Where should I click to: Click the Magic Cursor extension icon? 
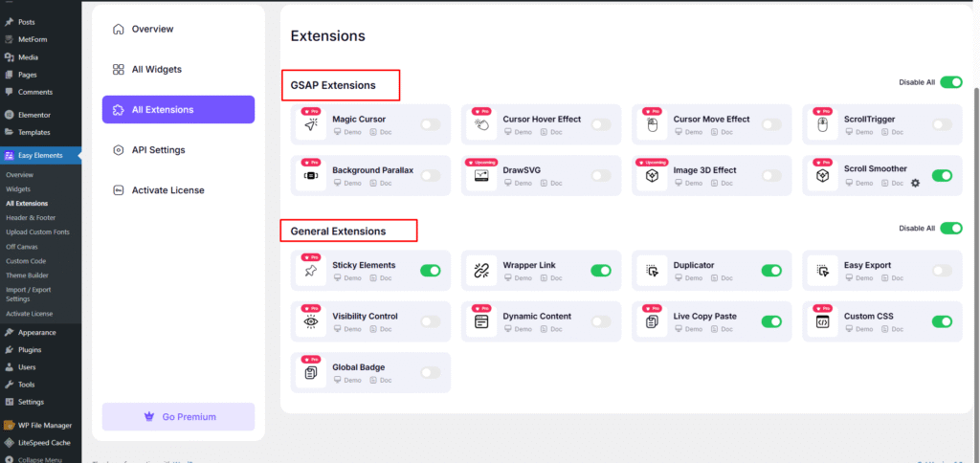(x=311, y=125)
